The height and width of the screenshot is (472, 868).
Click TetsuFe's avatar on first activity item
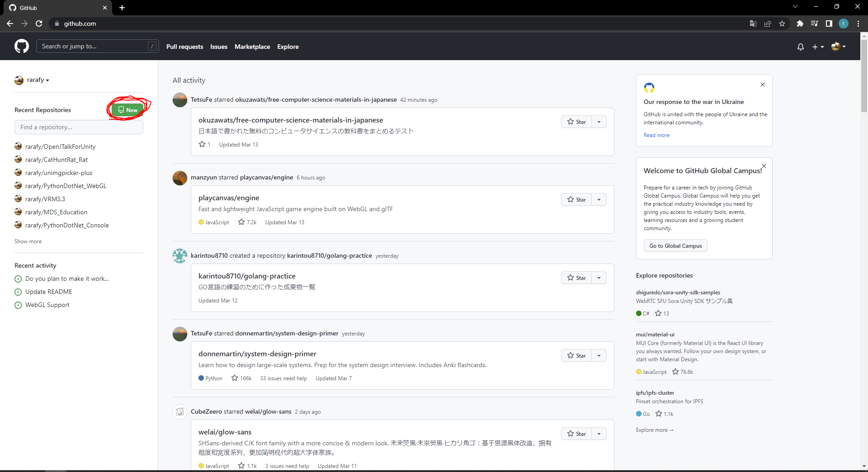180,100
